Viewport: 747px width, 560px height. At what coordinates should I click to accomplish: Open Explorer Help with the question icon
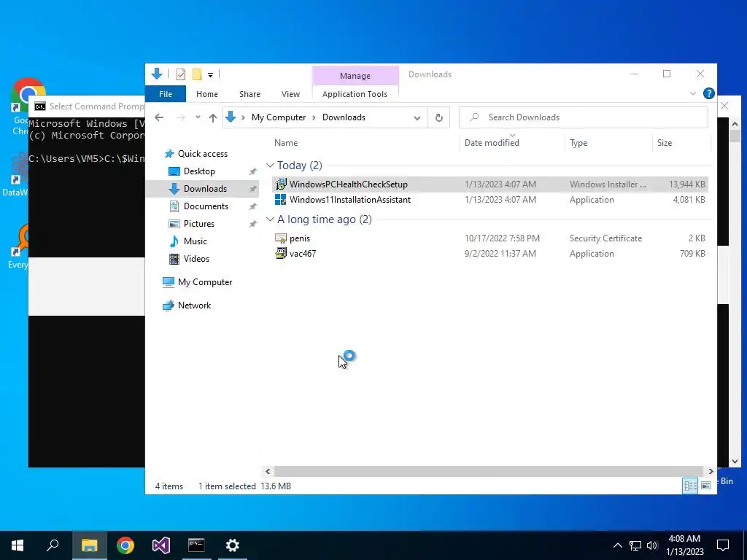click(x=708, y=93)
